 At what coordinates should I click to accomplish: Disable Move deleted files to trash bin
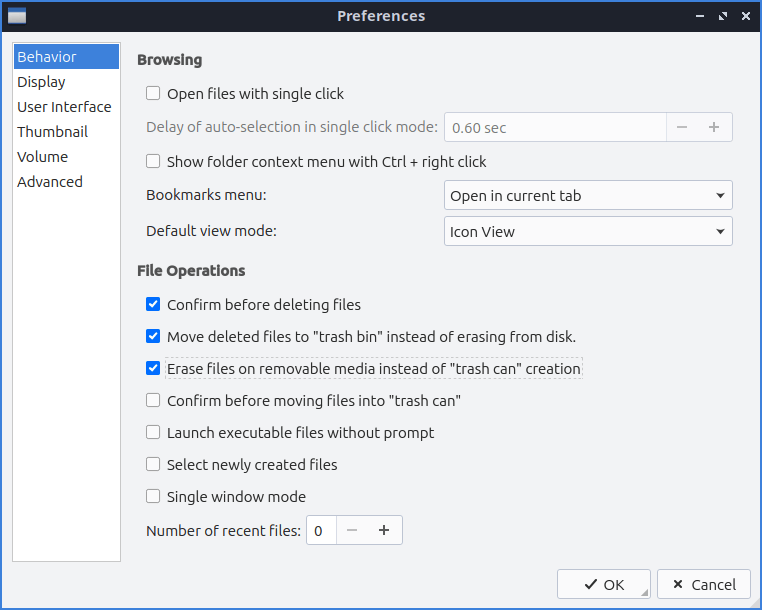(x=153, y=337)
